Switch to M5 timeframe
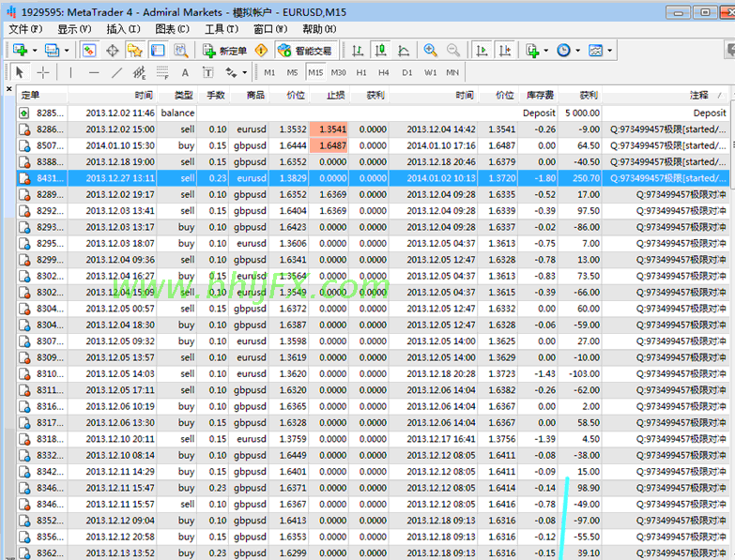Viewport: 735px width, 560px height. [x=293, y=72]
